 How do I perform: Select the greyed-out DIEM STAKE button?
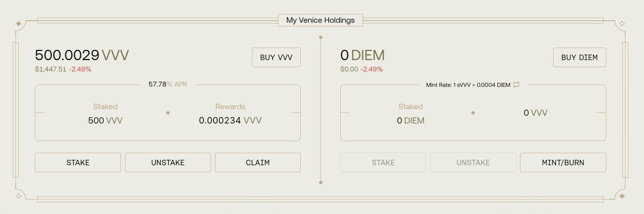(x=383, y=163)
